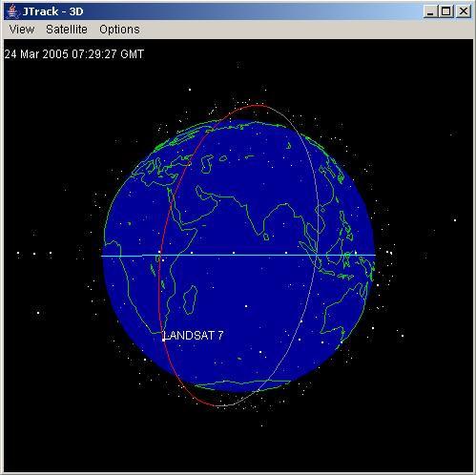Image resolution: width=476 pixels, height=475 pixels.
Task: Click the timestamp 24 Mar 2005 07:29:27 GMT
Action: [x=74, y=53]
